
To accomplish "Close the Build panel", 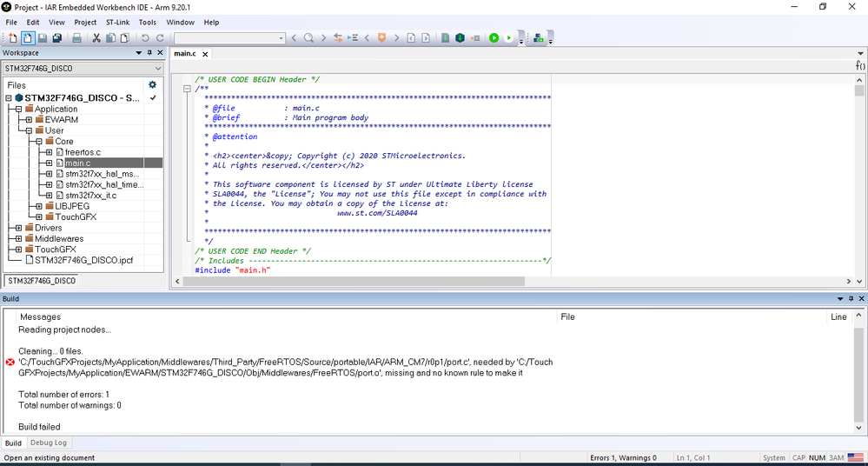I will point(861,299).
